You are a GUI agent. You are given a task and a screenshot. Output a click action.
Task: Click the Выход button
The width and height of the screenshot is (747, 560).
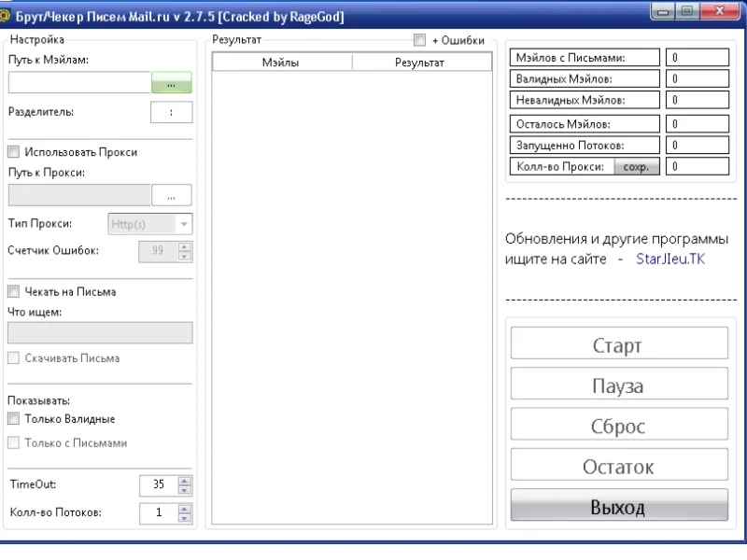[619, 505]
